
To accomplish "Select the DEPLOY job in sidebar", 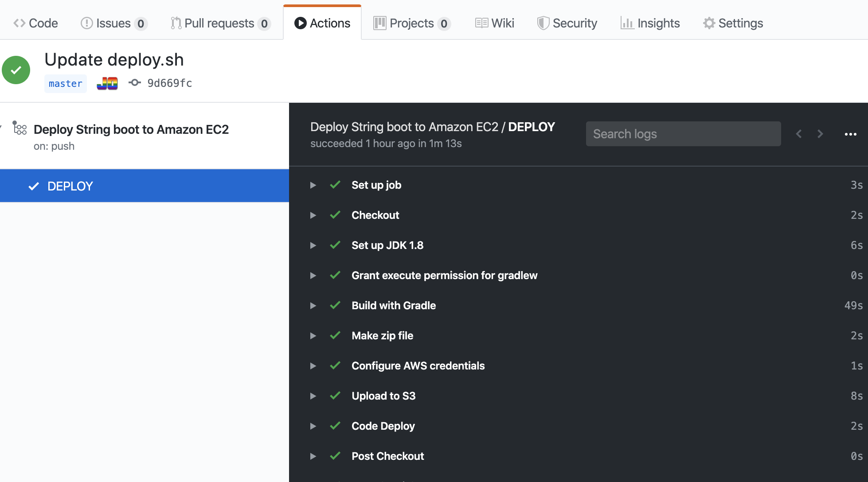I will coord(145,186).
